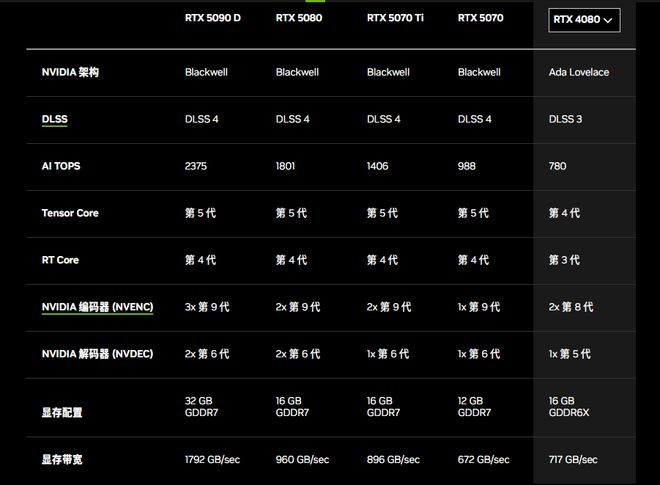The height and width of the screenshot is (485, 660).
Task: Select bandwidth value 672 GB/sec
Action: tap(483, 459)
